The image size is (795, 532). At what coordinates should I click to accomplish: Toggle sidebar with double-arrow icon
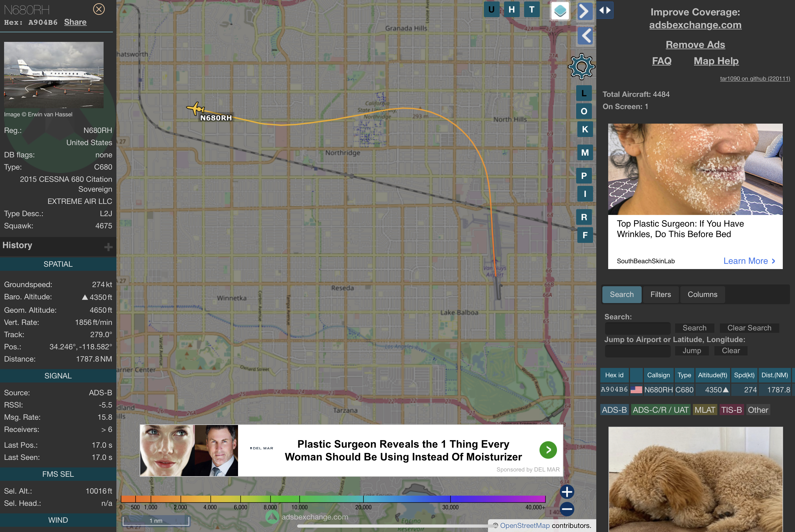(x=605, y=10)
